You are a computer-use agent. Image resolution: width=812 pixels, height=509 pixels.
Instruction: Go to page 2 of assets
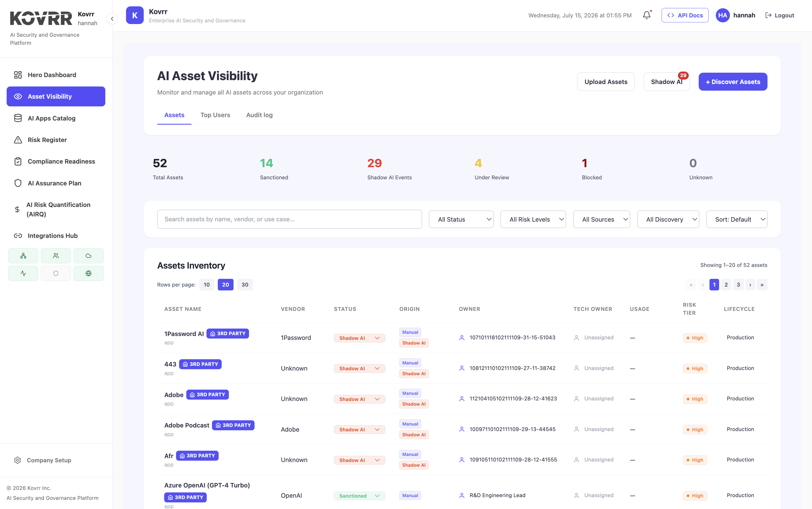coord(726,285)
